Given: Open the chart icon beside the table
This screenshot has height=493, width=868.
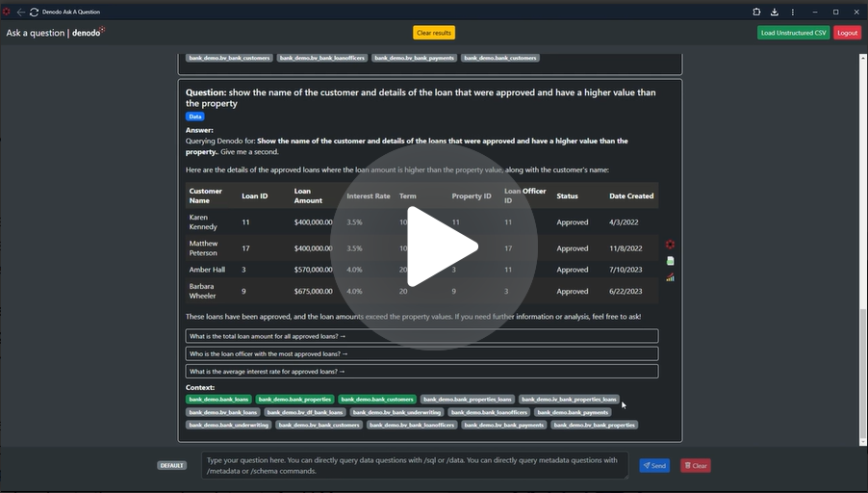Looking at the screenshot, I should [670, 277].
